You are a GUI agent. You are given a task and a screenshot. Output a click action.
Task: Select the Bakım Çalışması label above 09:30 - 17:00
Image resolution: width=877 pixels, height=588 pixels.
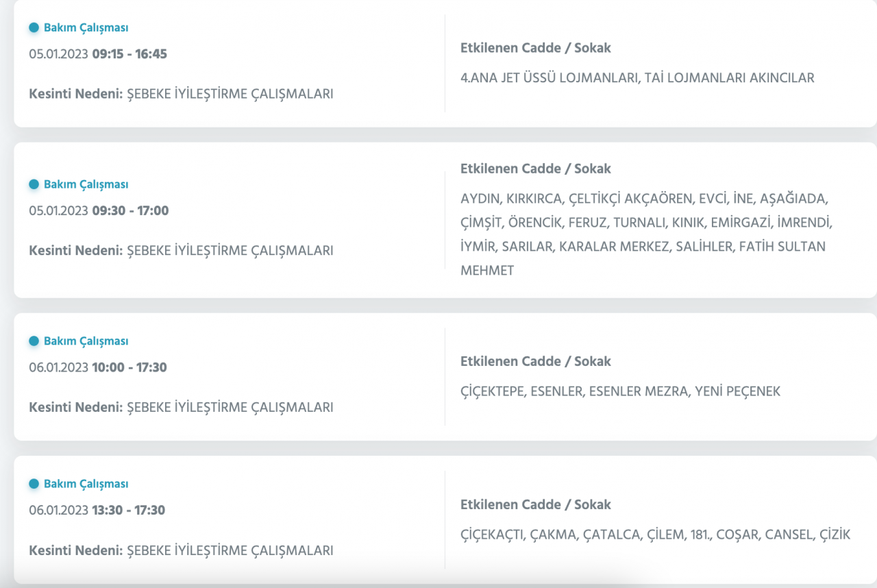coord(86,184)
